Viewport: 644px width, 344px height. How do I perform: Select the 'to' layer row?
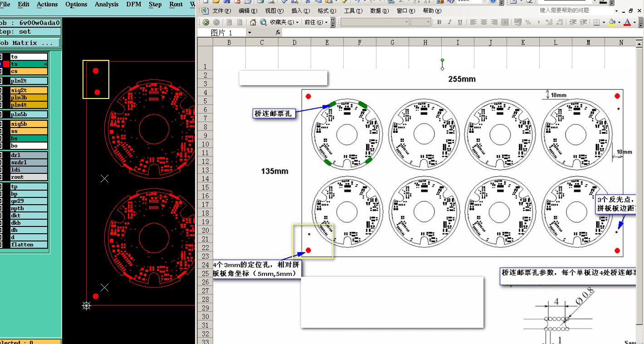tap(29, 57)
